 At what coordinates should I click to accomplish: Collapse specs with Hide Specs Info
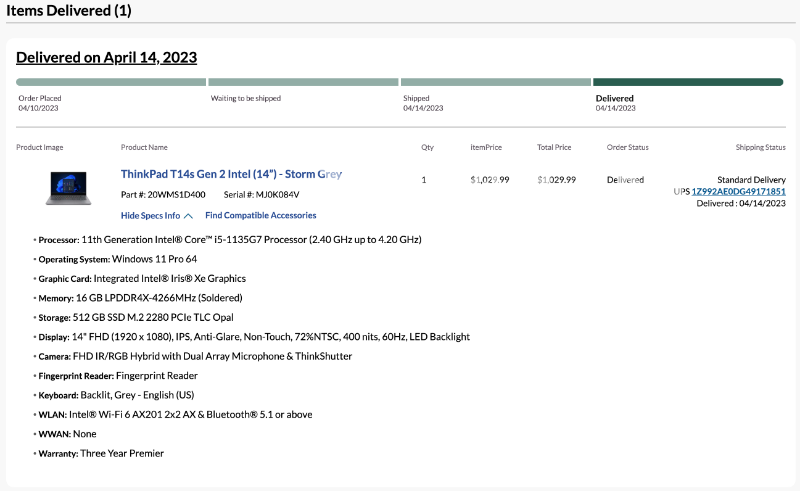point(150,215)
